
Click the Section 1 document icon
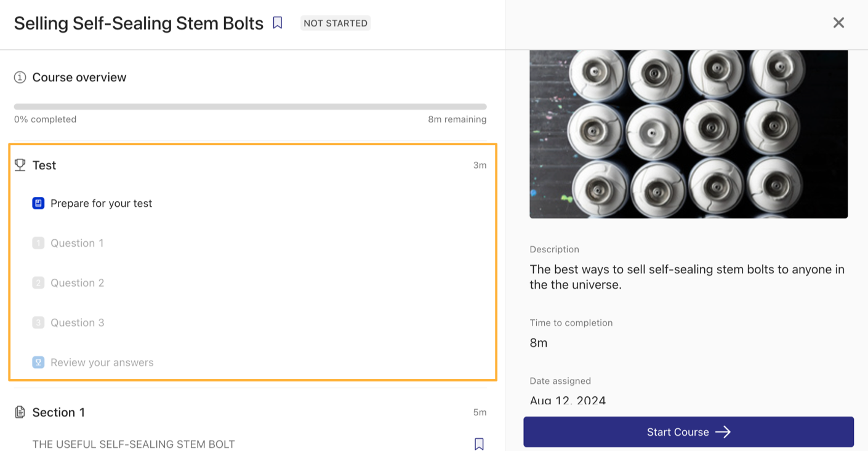pos(20,412)
